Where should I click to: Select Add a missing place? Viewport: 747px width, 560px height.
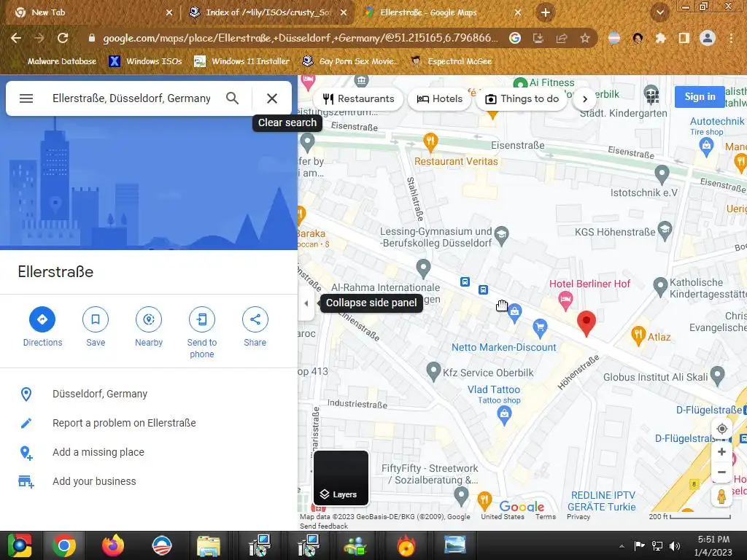tap(149, 452)
